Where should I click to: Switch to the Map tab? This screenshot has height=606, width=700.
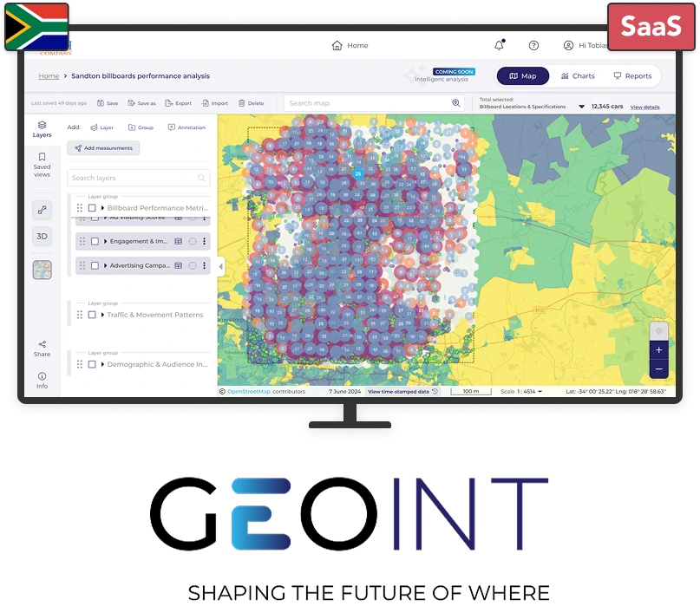coord(523,76)
